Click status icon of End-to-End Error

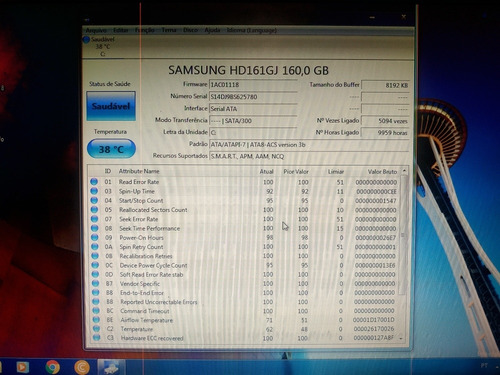click(96, 293)
